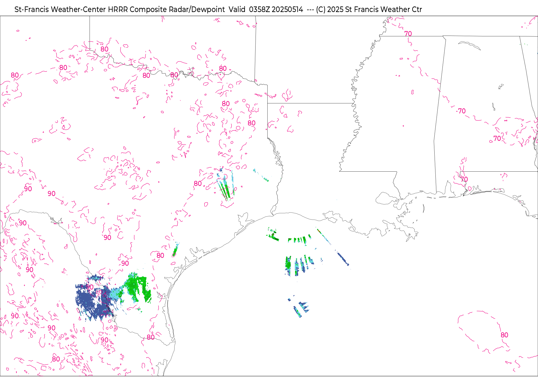
Task: Click the "20250514" date in title
Action: click(x=287, y=10)
